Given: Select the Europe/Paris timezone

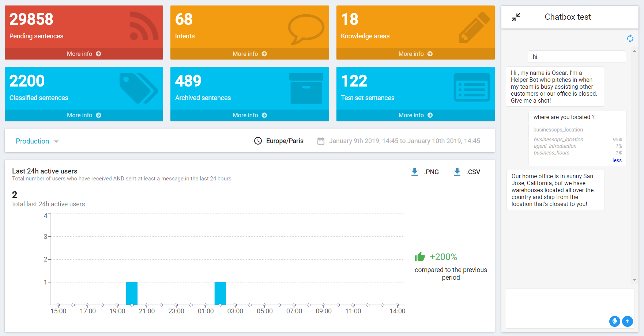Looking at the screenshot, I should pyautogui.click(x=285, y=141).
